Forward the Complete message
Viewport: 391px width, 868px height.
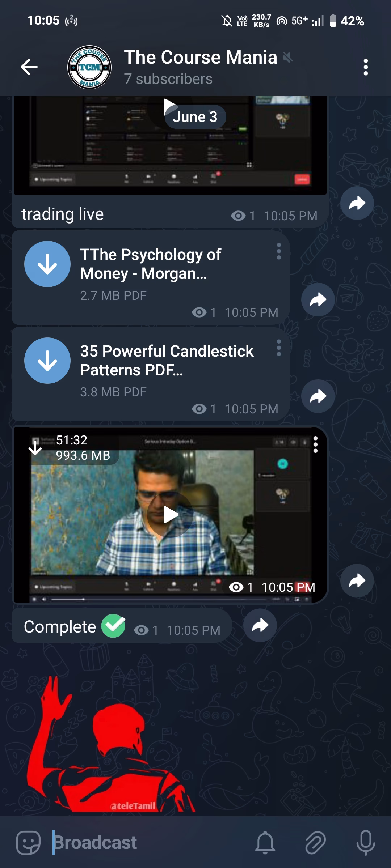point(260,625)
